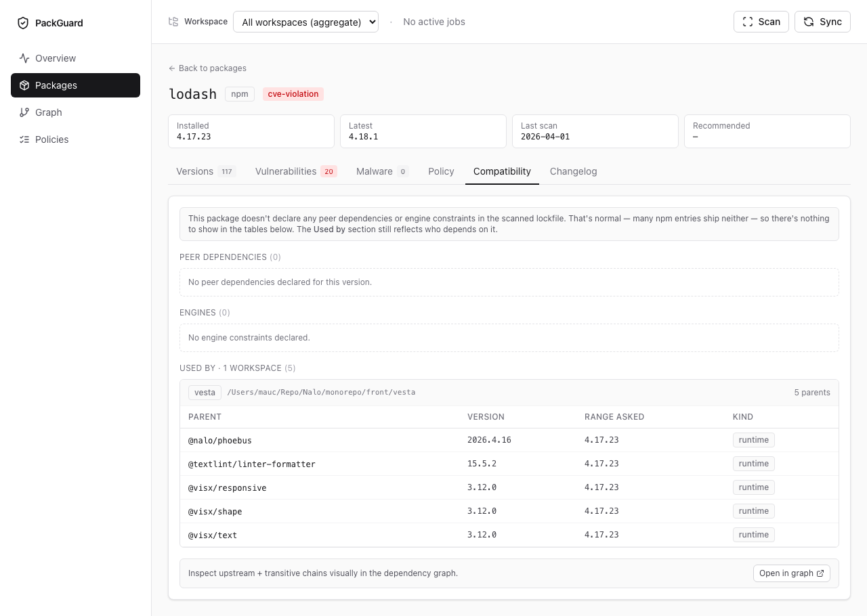
Task: View the Changelog tab
Action: pyautogui.click(x=573, y=171)
